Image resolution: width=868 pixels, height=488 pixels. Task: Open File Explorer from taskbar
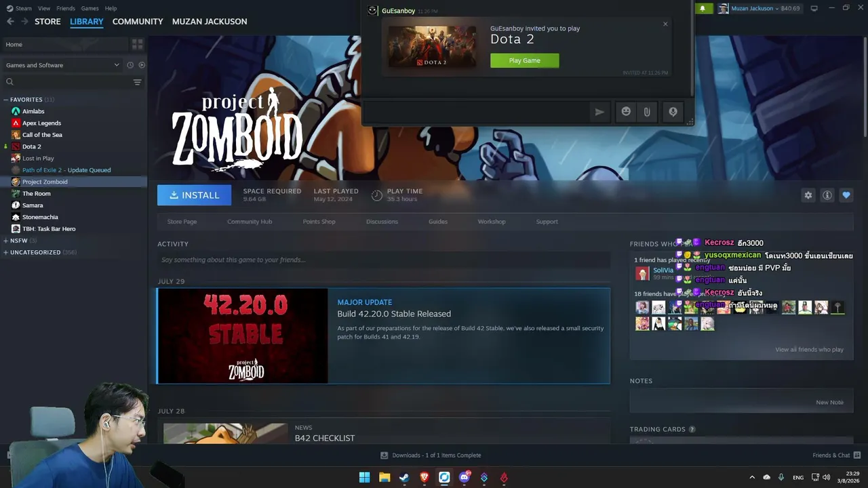384,477
